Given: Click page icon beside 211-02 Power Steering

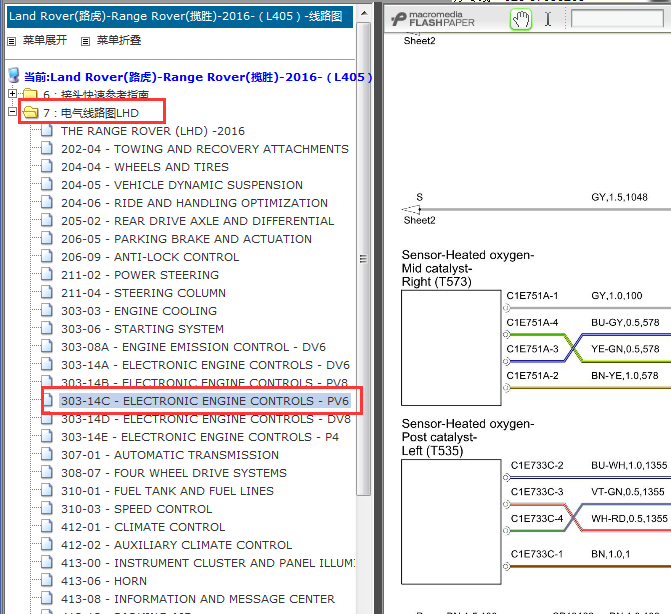Looking at the screenshot, I should click(47, 273).
